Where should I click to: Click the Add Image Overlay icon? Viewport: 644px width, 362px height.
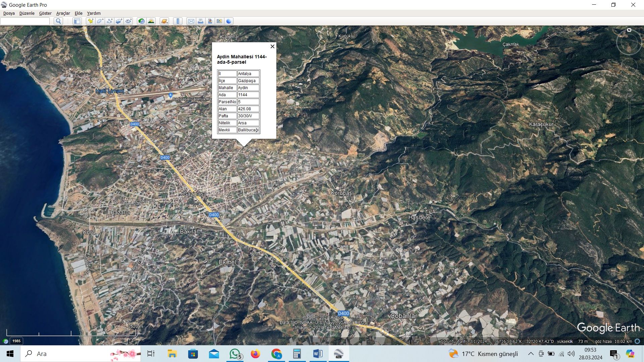(119, 21)
